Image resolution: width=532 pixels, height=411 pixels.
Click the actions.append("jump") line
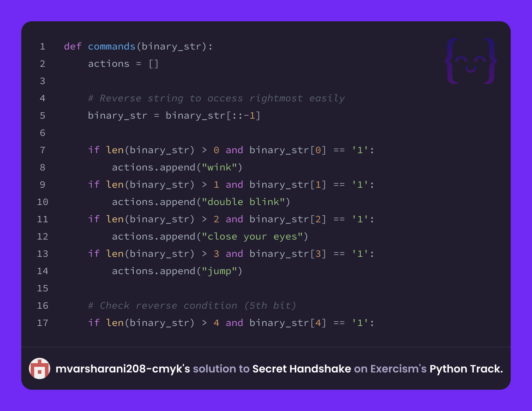(177, 271)
